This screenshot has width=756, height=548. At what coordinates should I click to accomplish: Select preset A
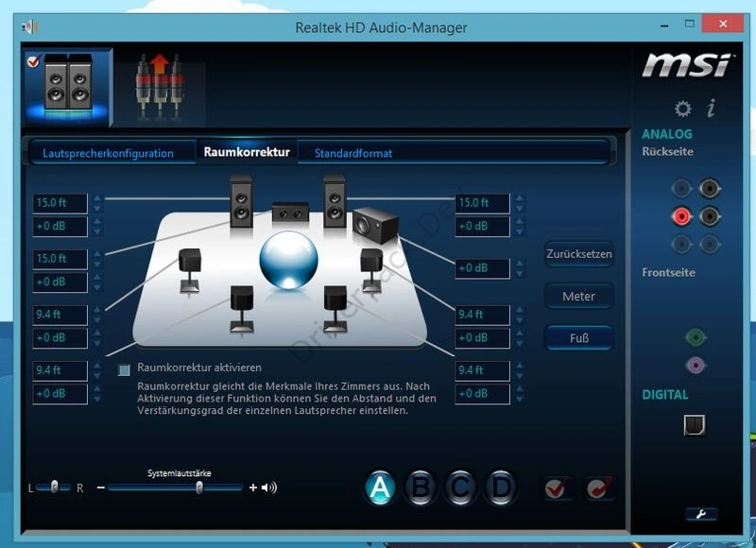point(380,488)
